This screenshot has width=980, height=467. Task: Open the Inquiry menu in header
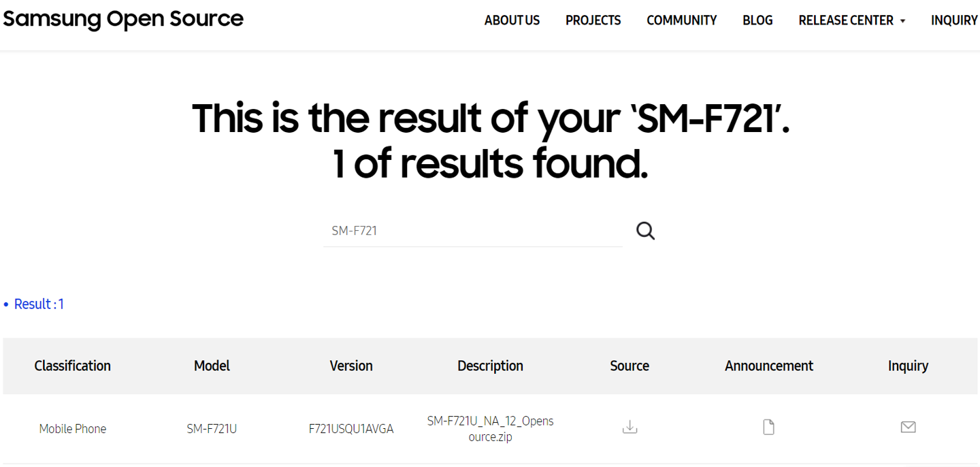954,20
